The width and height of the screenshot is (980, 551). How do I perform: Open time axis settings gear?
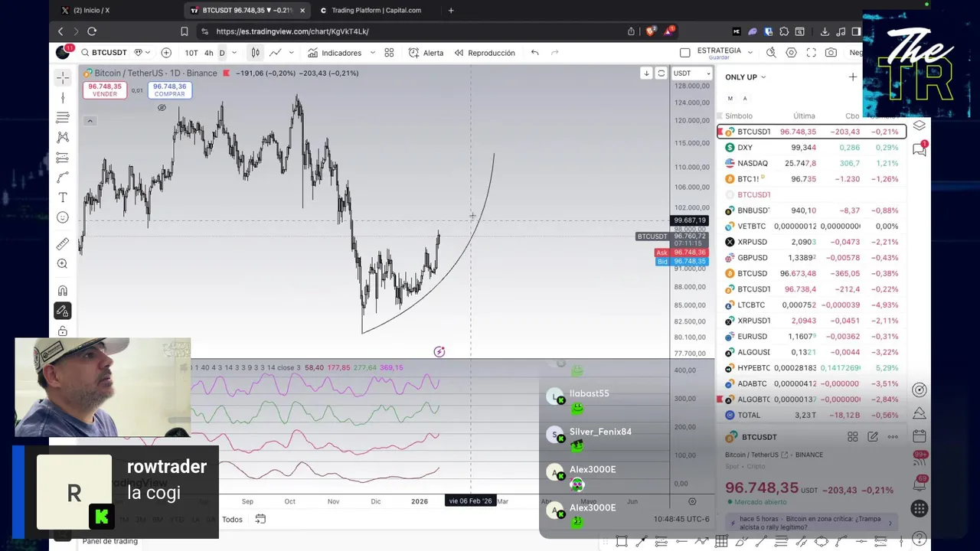692,501
